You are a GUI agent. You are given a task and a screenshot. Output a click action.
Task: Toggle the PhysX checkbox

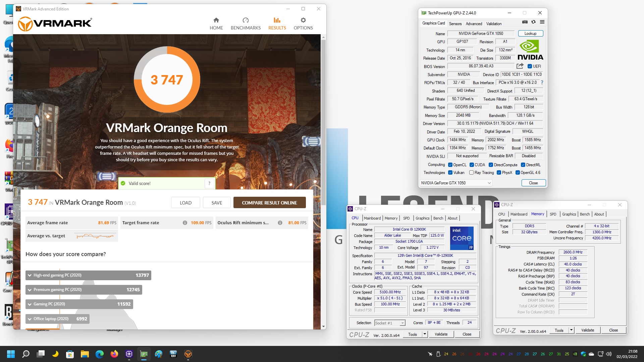pos(499,173)
